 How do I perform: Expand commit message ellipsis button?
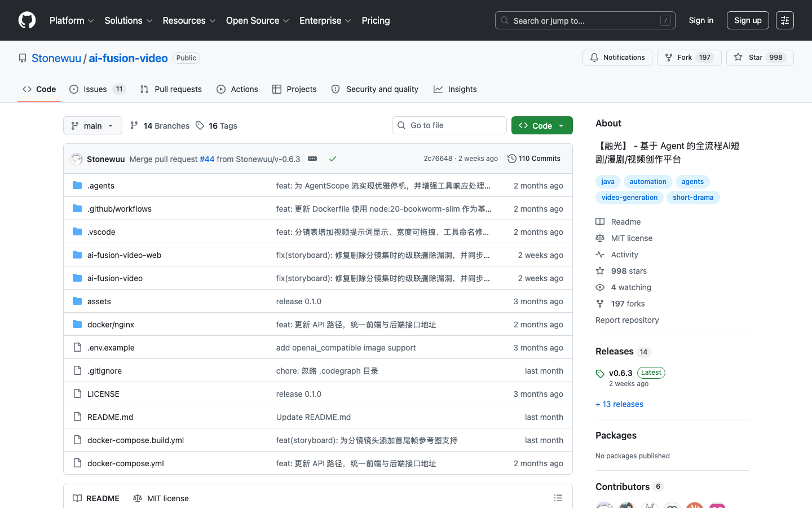click(312, 159)
